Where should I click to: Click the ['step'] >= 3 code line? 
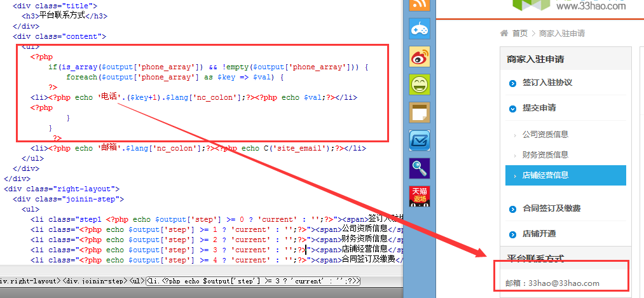pyautogui.click(x=216, y=250)
